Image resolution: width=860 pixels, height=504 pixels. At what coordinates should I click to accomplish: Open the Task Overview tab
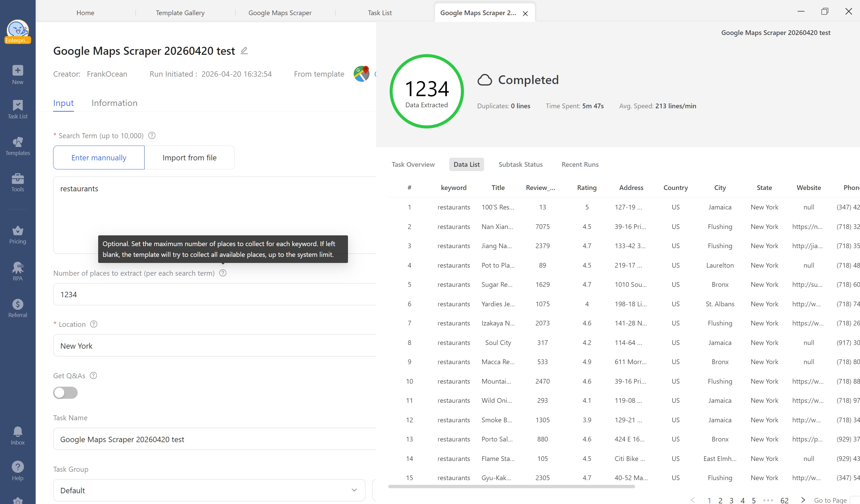(x=413, y=164)
